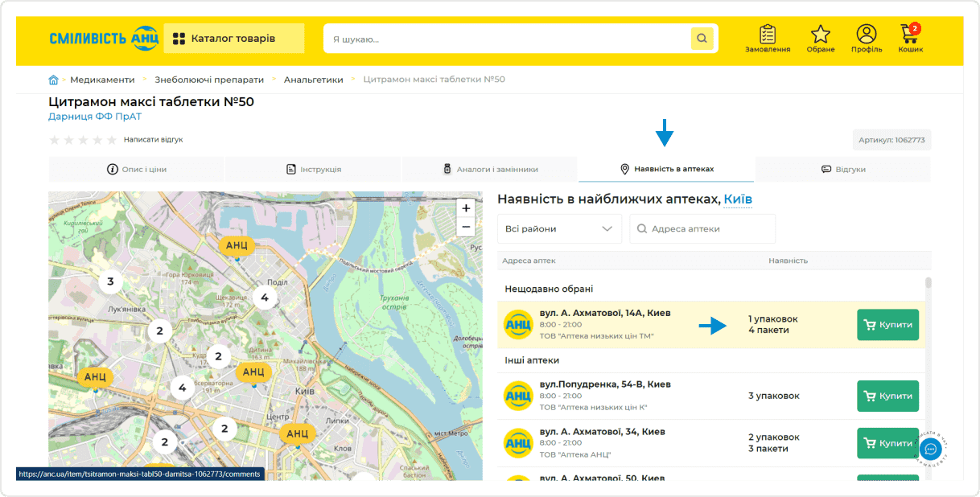
Task: Zoom out on the map with minus button
Action: tap(465, 227)
